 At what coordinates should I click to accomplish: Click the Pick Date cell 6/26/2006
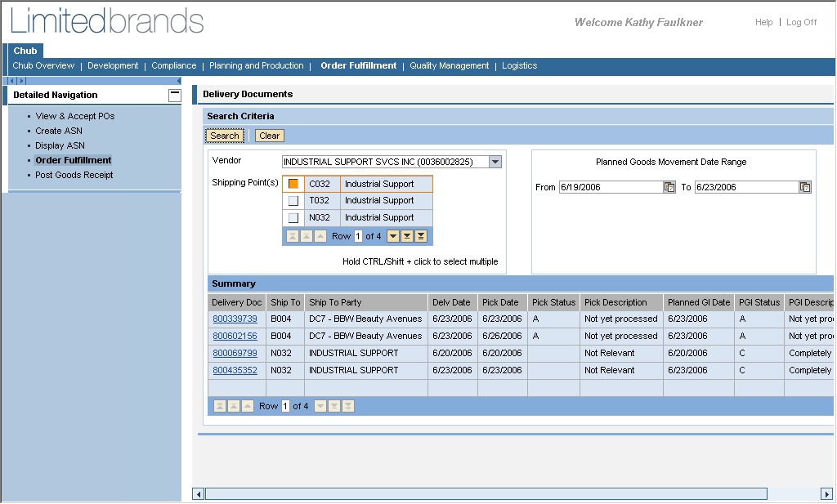[x=503, y=336]
